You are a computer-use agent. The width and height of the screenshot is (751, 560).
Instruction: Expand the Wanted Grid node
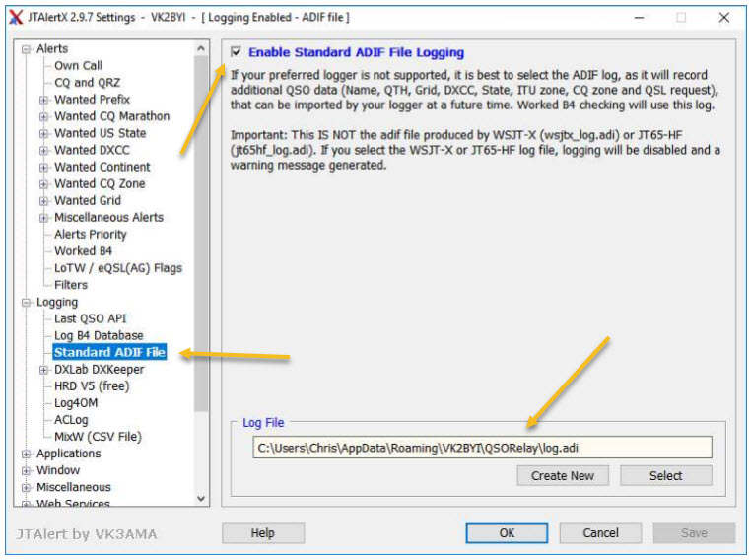(x=43, y=201)
